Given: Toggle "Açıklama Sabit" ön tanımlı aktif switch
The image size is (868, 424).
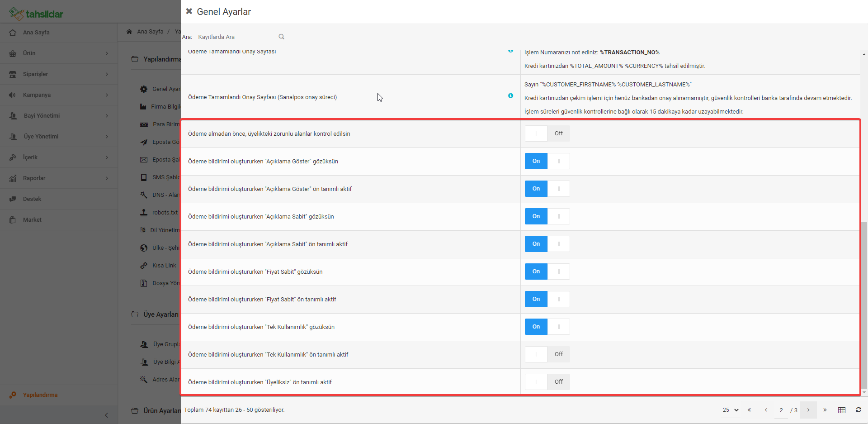Looking at the screenshot, I should [547, 244].
